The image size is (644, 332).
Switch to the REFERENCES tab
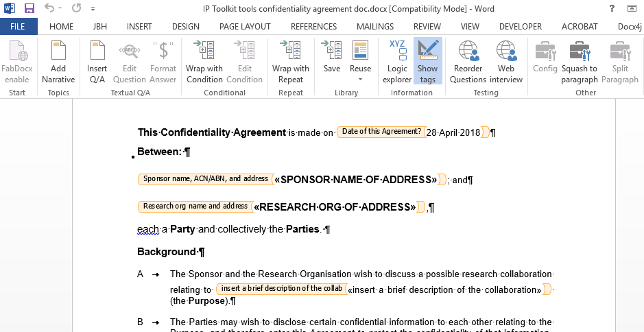[x=314, y=27]
